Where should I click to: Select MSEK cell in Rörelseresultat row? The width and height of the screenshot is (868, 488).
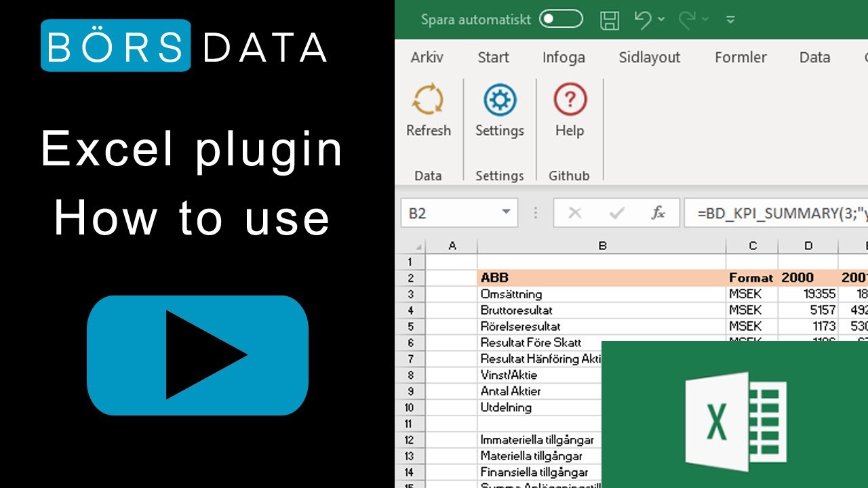pos(752,327)
